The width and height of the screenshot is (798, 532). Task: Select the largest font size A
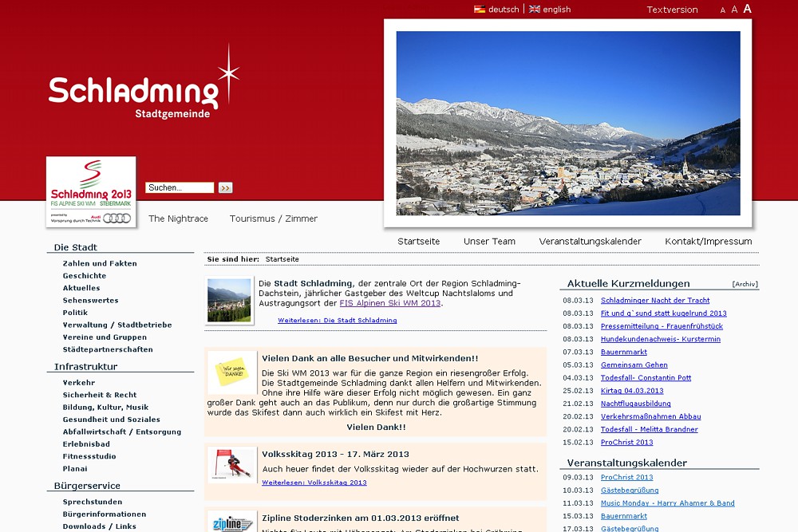coord(747,9)
